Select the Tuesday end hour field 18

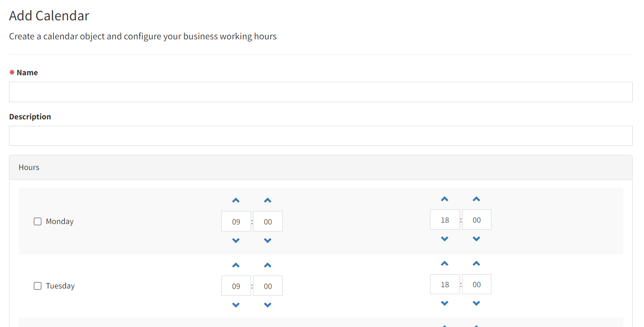(x=445, y=284)
